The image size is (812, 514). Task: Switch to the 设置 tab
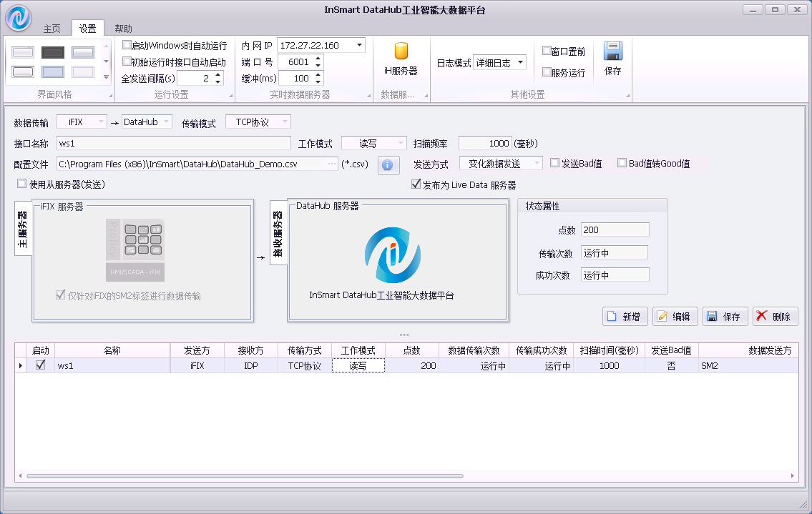[x=87, y=29]
